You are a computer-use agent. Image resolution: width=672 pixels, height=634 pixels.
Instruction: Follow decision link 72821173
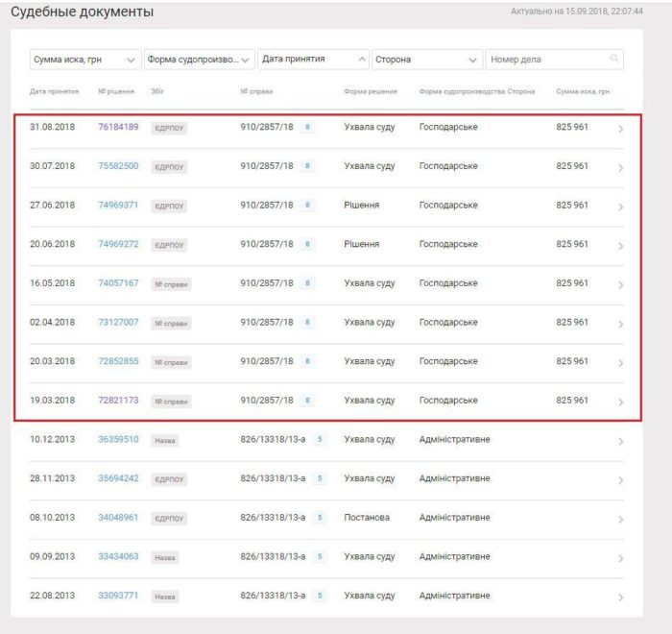pos(118,400)
